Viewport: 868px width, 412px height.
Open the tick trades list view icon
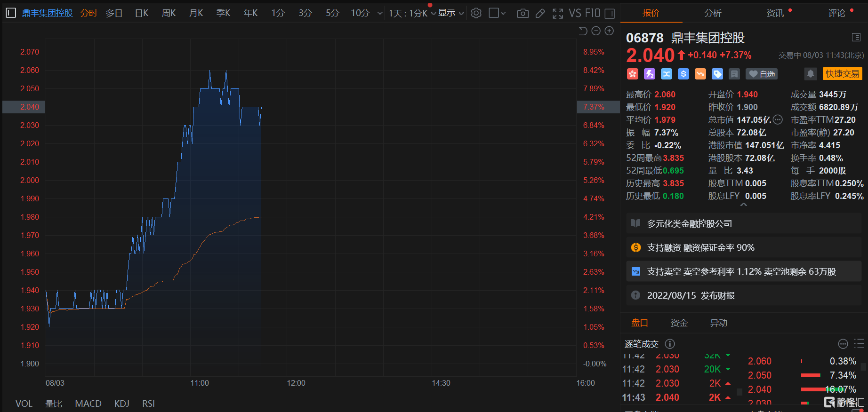click(x=859, y=344)
